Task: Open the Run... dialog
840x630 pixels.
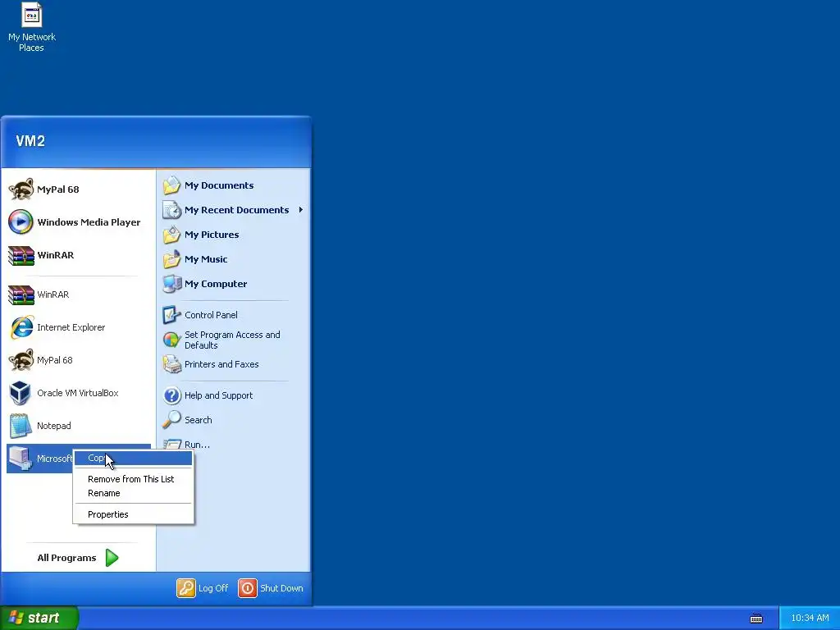Action: click(x=234, y=444)
